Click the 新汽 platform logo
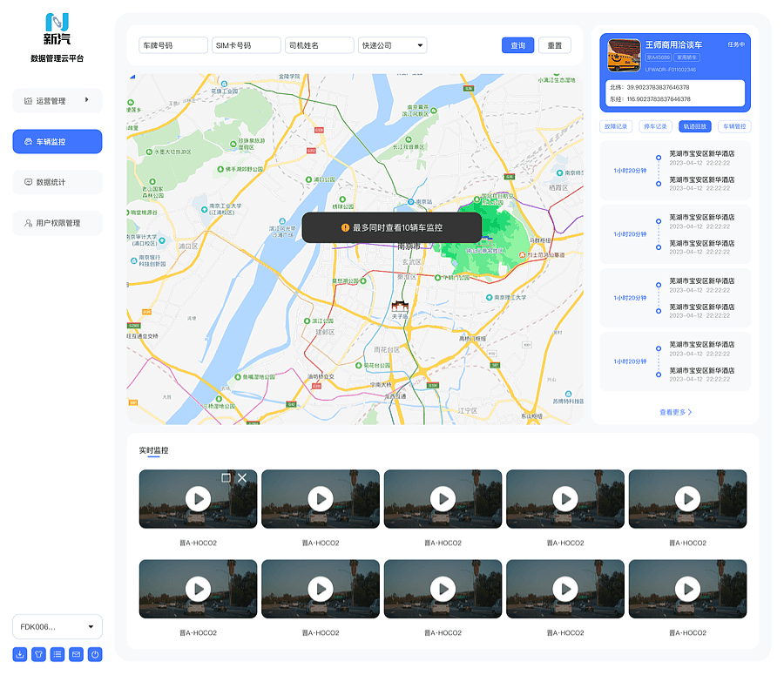 click(57, 29)
